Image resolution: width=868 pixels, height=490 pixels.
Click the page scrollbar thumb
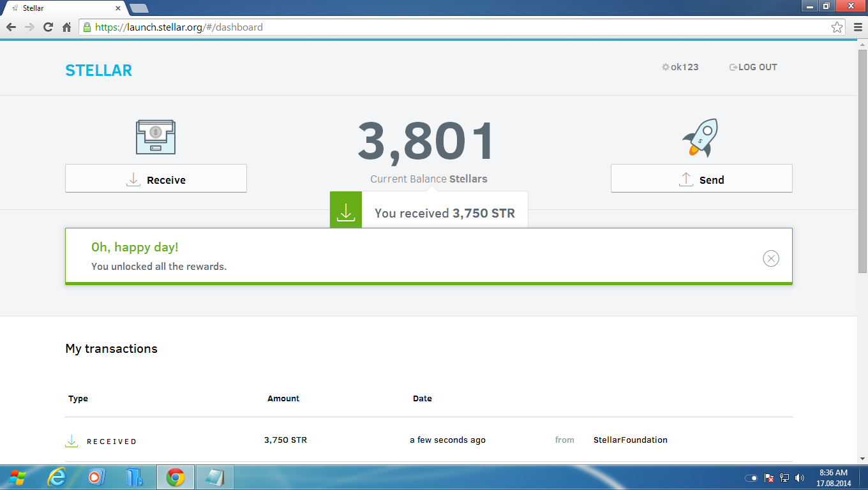(862, 161)
